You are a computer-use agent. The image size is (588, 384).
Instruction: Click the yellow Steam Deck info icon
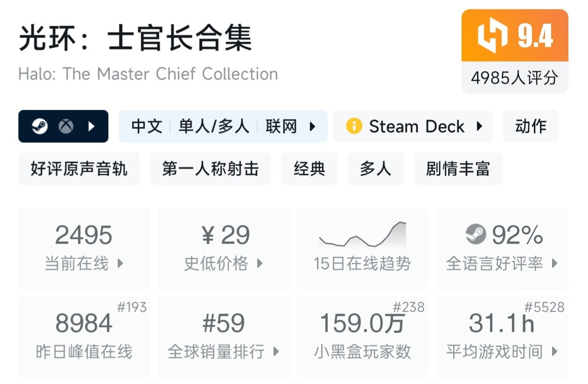pos(354,126)
